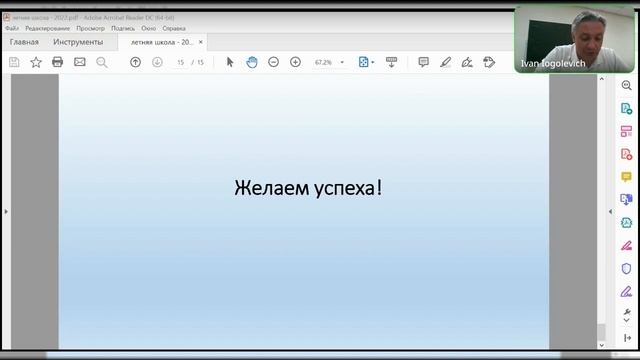Screen dimensions: 640x360
Task: Zoom in with the plus circle
Action: [296, 62]
